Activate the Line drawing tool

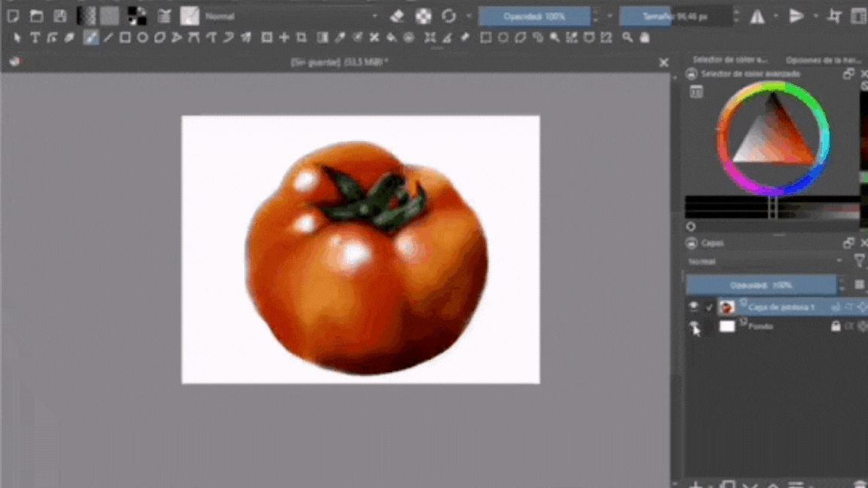click(108, 38)
